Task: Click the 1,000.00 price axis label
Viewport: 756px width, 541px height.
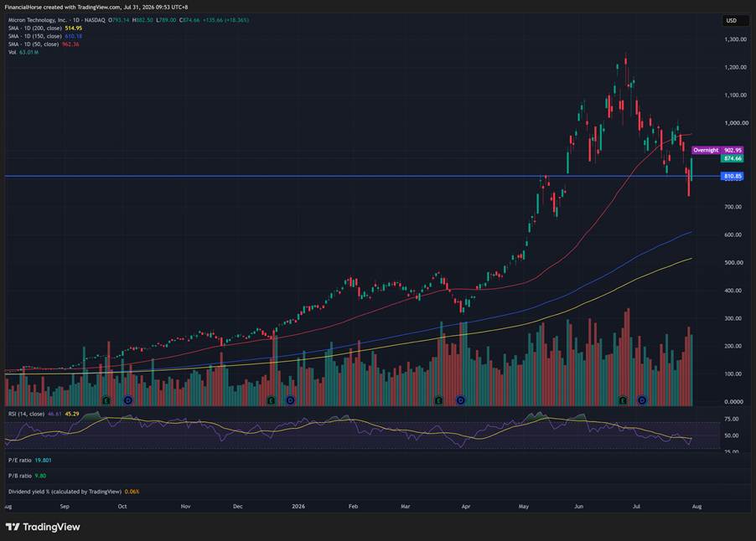Action: pos(735,123)
